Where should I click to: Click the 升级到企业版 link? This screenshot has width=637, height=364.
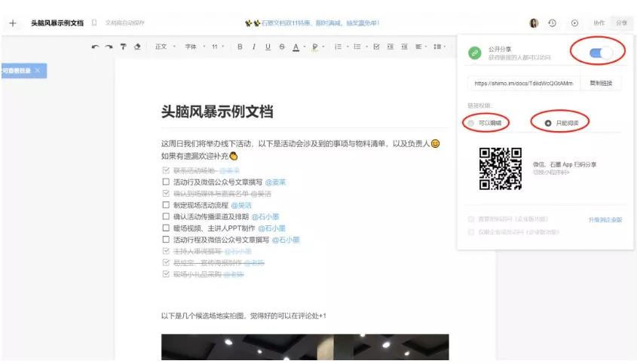pyautogui.click(x=605, y=220)
